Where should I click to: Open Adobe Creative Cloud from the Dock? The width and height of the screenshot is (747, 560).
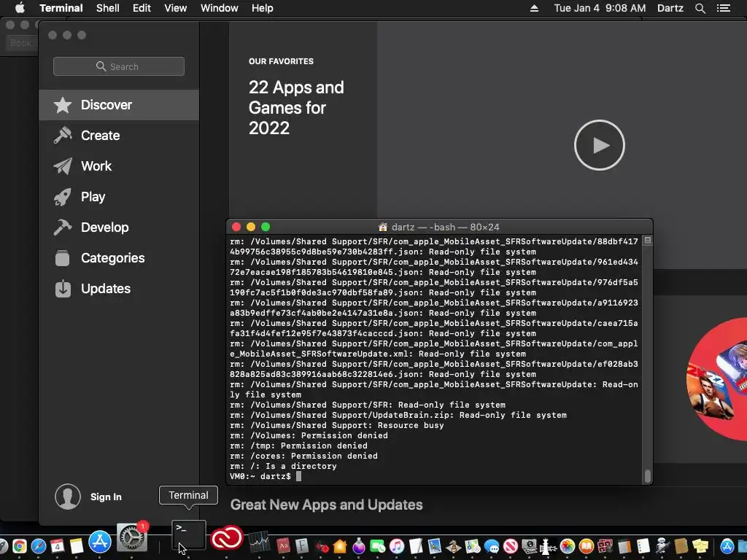[x=227, y=537]
